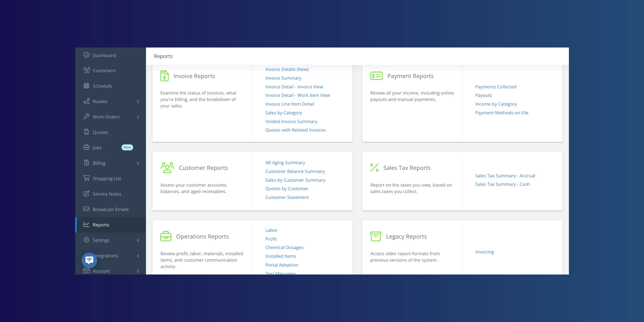
Task: Click the Dashboard gauge icon in sidebar
Action: 86,55
